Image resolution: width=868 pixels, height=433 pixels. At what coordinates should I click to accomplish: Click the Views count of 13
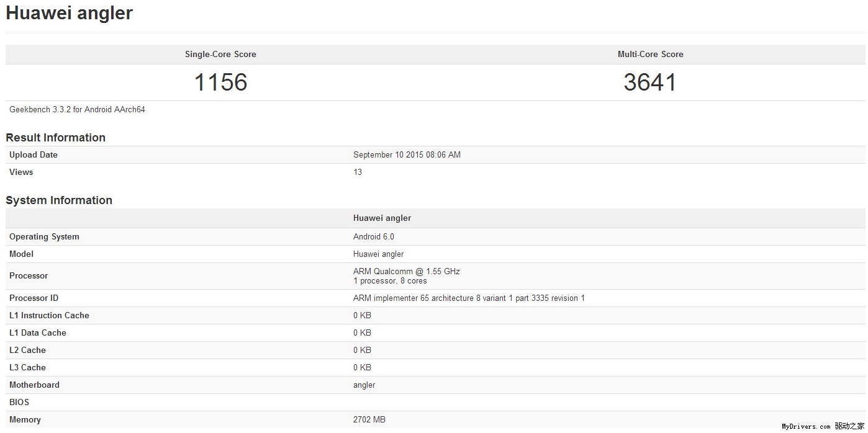358,172
